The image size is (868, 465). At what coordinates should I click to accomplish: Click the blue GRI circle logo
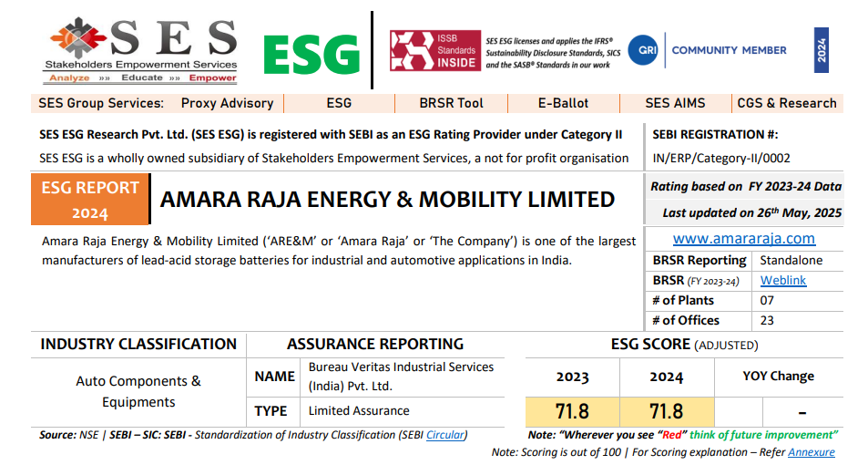[643, 50]
